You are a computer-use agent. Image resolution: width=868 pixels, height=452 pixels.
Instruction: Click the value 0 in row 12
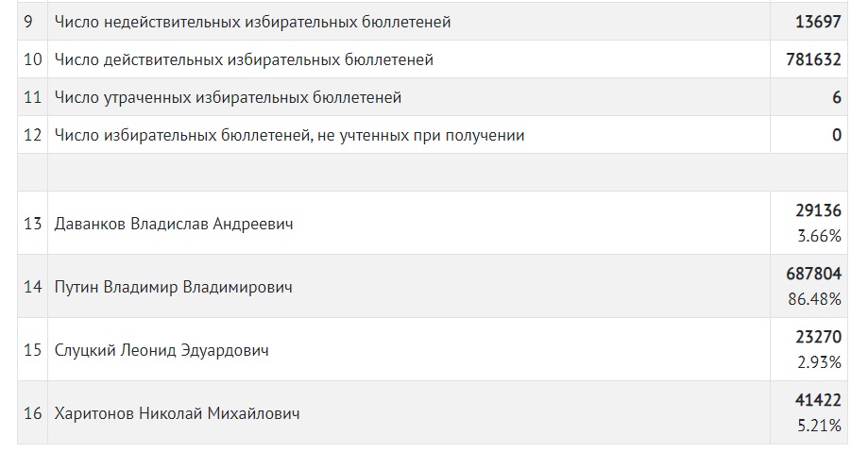pos(837,135)
